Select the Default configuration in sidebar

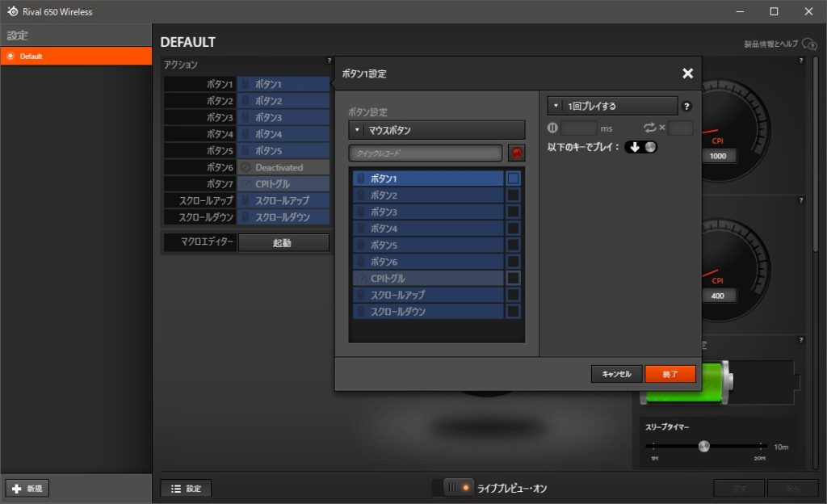pos(76,57)
